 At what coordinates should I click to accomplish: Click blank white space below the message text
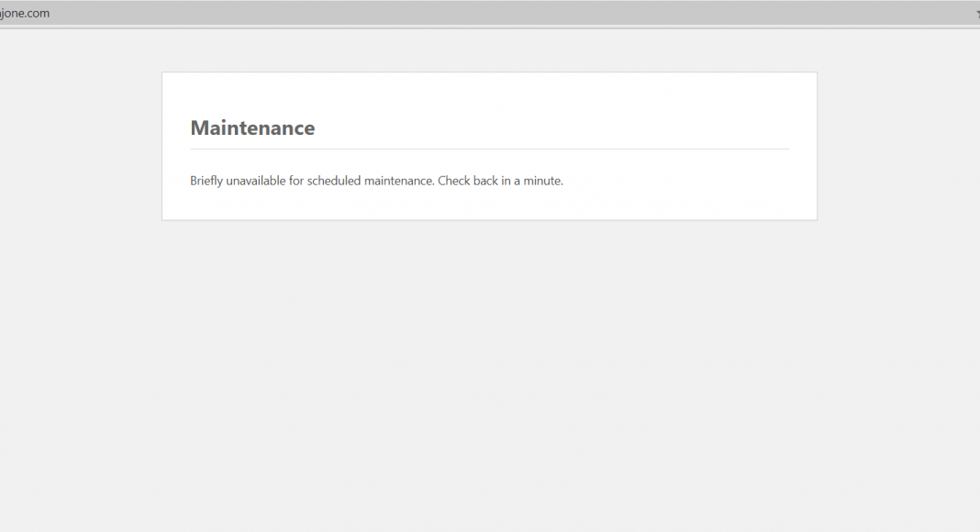click(489, 205)
